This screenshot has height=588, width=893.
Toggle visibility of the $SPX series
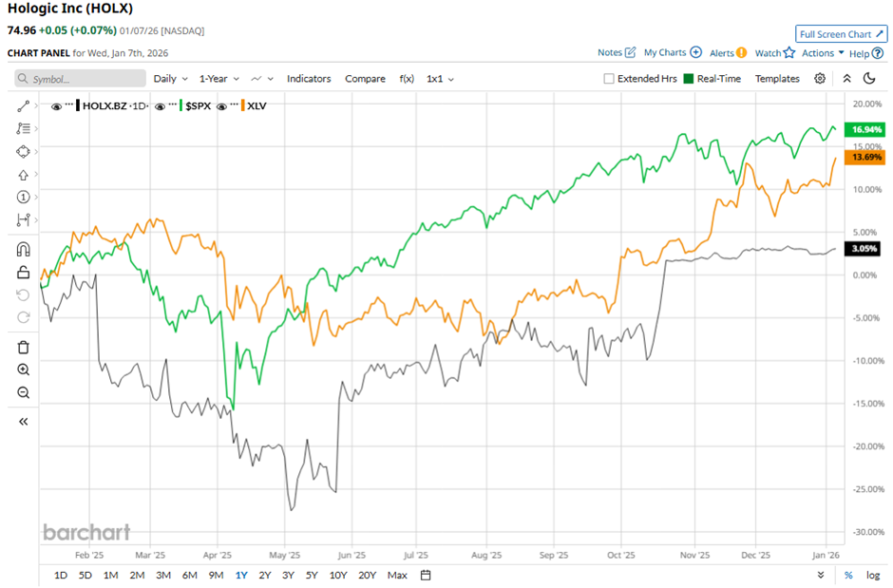(160, 105)
